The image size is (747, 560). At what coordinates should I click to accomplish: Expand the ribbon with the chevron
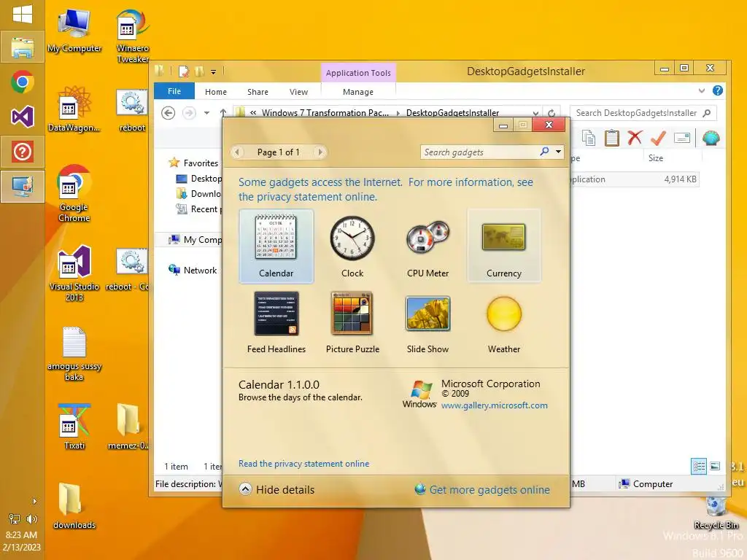point(701,90)
